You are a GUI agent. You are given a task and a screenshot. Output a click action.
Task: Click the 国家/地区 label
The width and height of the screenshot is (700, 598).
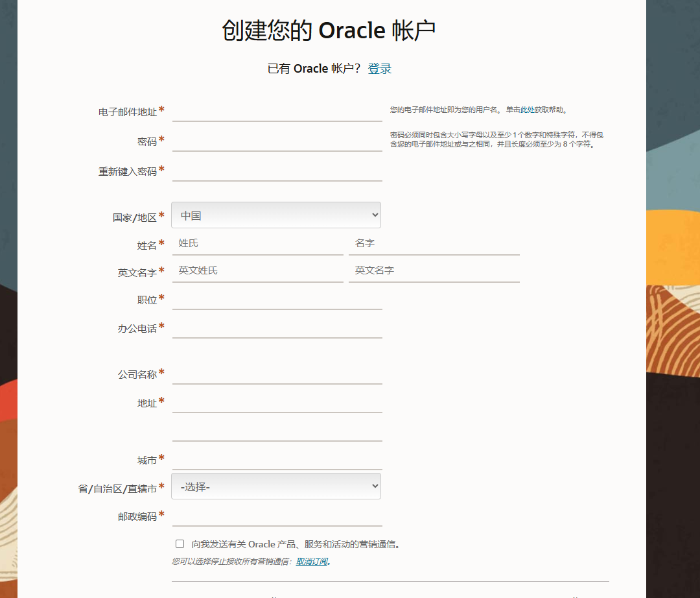click(134, 217)
